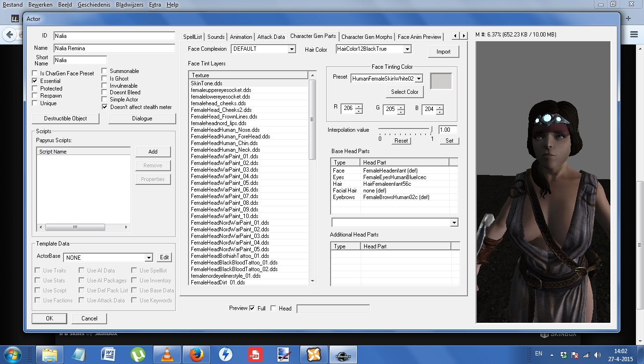Open VLC media player from taskbar
This screenshot has height=364, width=644.
click(x=167, y=354)
